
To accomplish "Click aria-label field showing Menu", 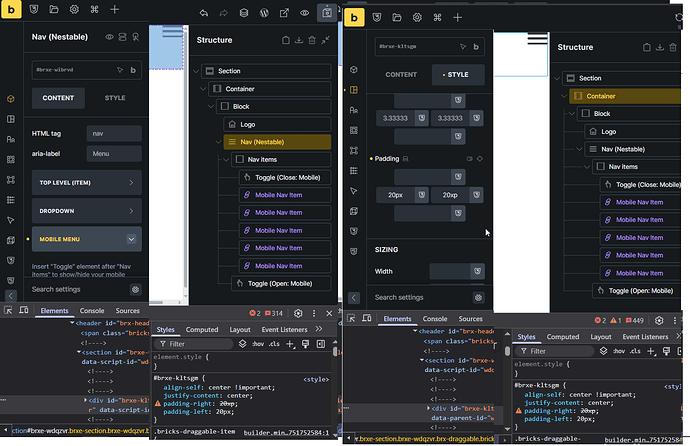I will (114, 154).
